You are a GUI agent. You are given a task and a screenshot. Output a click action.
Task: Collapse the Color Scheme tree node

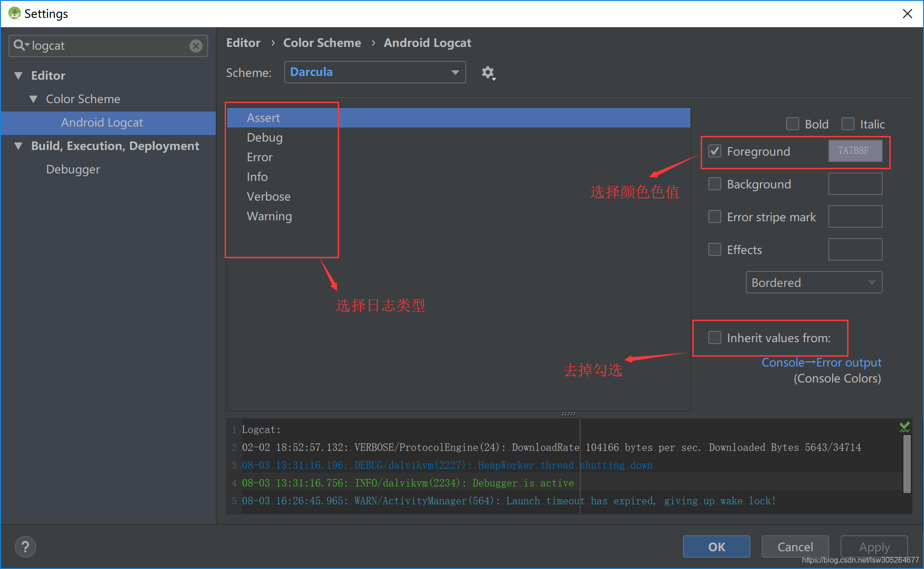[x=33, y=99]
